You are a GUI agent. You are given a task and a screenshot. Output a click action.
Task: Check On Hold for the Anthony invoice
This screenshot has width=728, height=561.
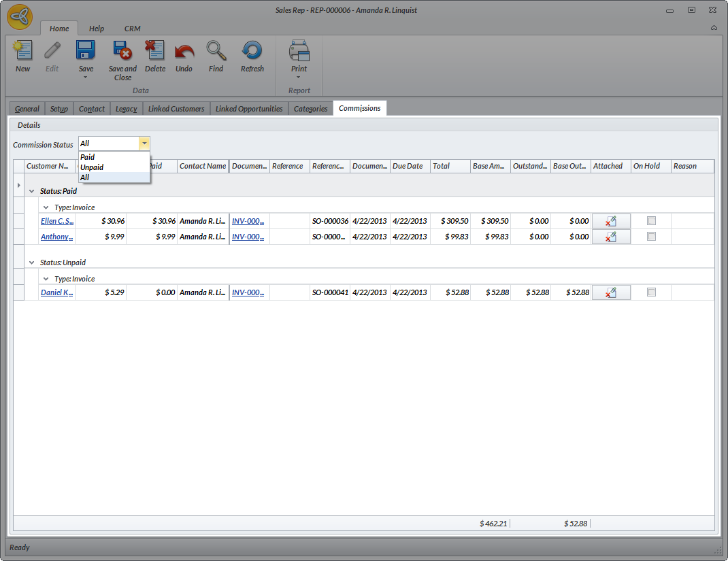tap(651, 237)
